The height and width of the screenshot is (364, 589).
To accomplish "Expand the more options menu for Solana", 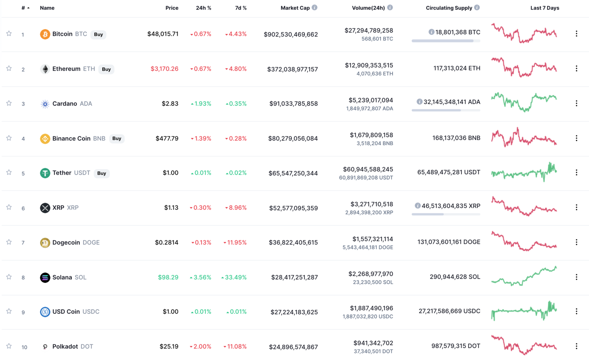I will click(576, 277).
